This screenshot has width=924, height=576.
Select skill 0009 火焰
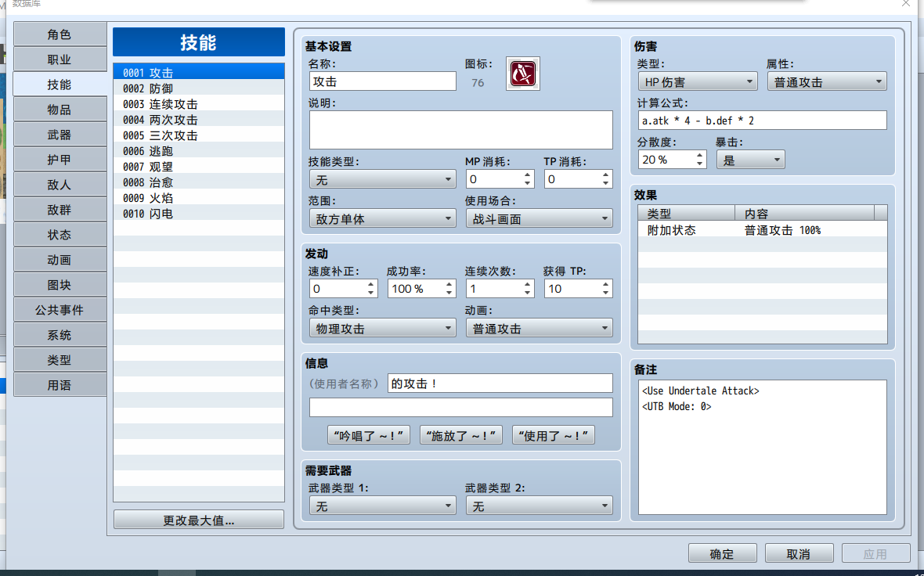tap(199, 198)
